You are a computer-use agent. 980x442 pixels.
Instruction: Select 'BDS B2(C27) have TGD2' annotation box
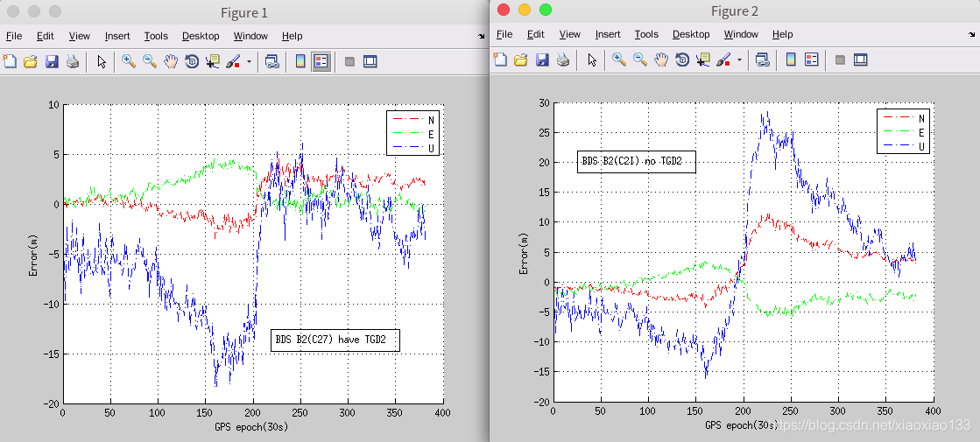(335, 340)
